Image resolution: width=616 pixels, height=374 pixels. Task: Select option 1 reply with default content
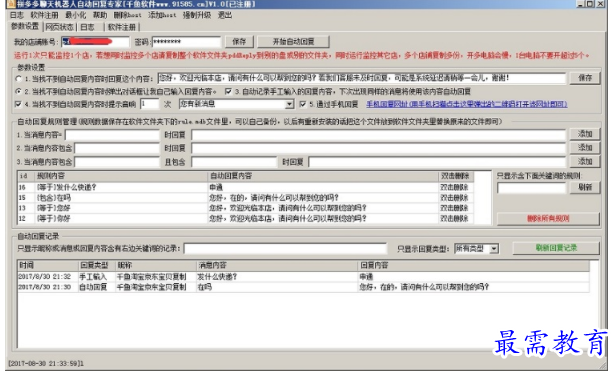[18, 79]
